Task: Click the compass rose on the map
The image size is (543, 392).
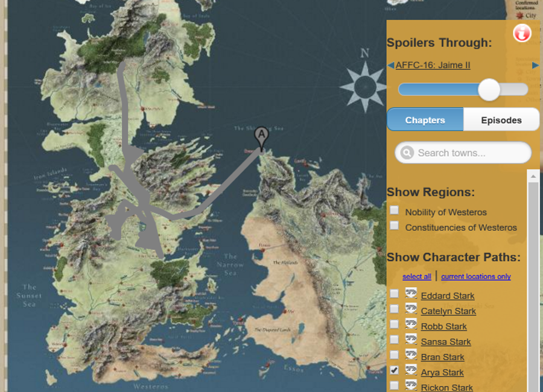Action: [364, 87]
